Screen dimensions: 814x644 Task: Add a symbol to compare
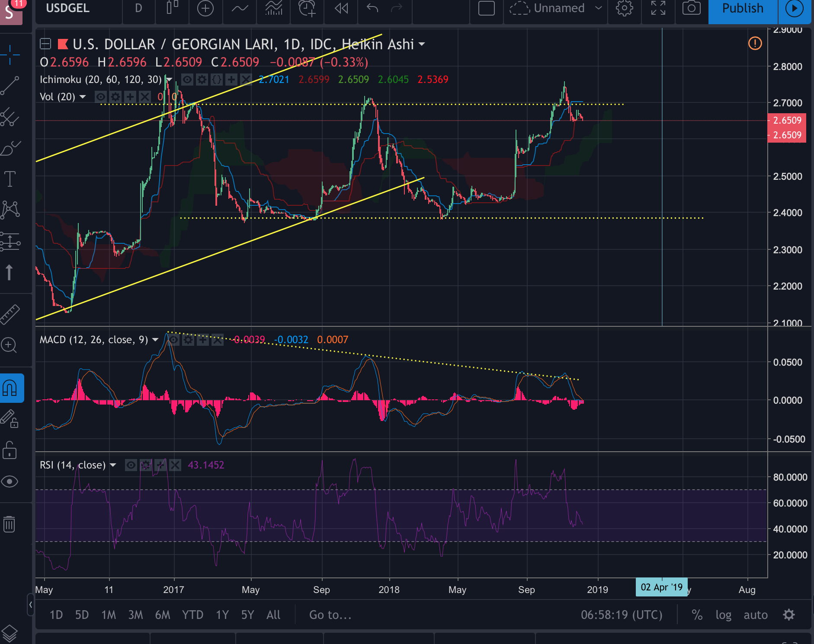click(x=205, y=8)
